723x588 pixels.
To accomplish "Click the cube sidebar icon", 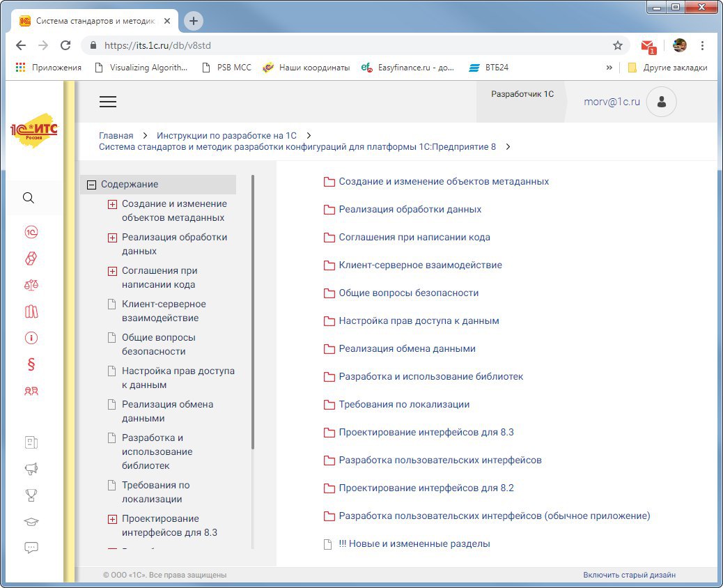I will pos(31,258).
